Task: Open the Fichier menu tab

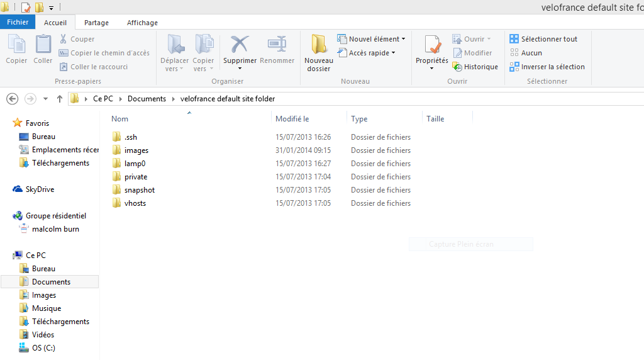Action: coord(18,22)
